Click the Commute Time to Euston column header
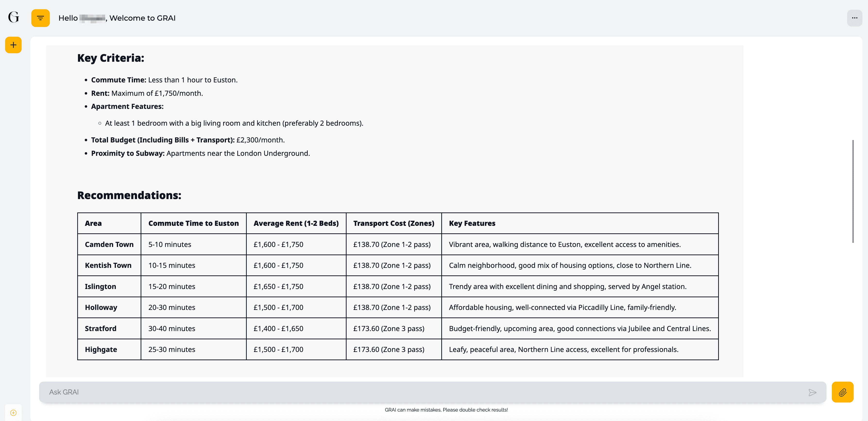The image size is (868, 421). pyautogui.click(x=193, y=223)
